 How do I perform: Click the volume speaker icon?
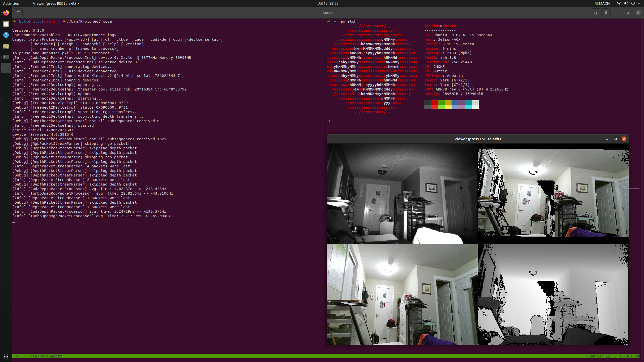626,3
